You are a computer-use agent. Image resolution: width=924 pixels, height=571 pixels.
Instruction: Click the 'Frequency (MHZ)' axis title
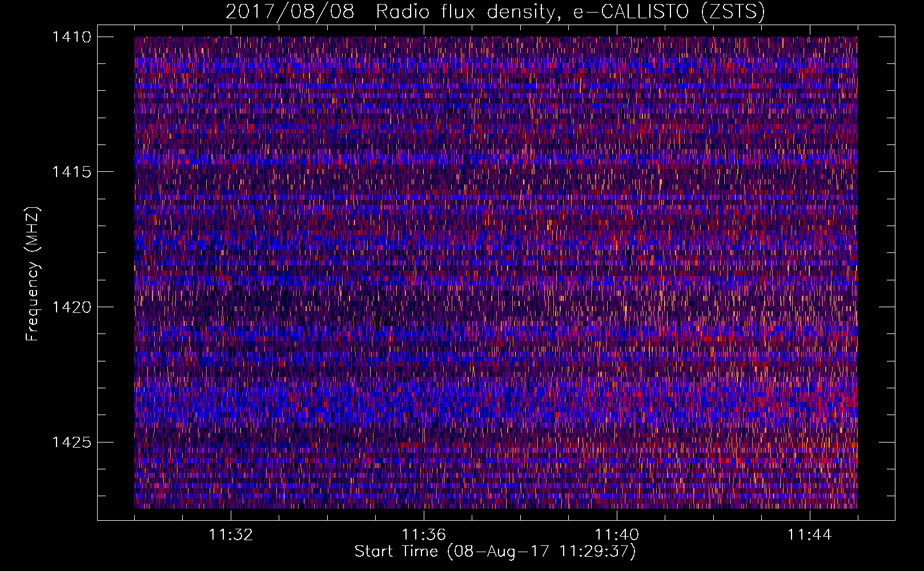(33, 274)
